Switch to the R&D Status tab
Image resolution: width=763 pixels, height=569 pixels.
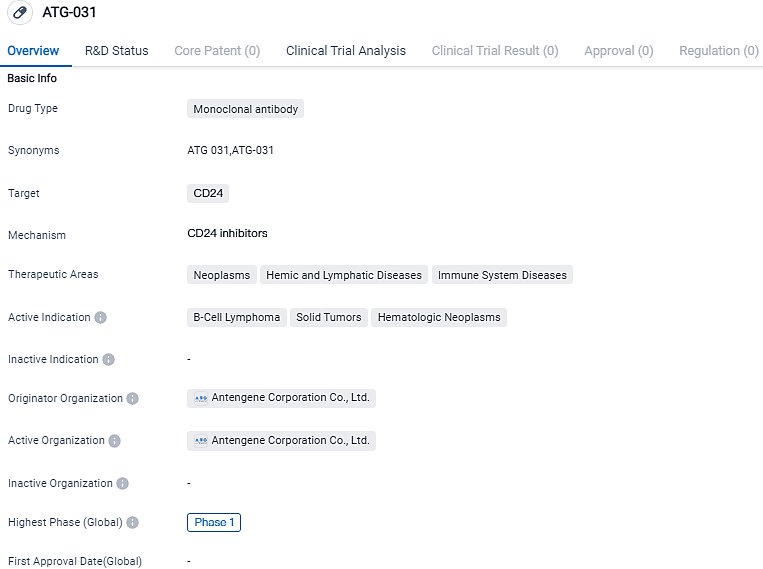pos(116,51)
